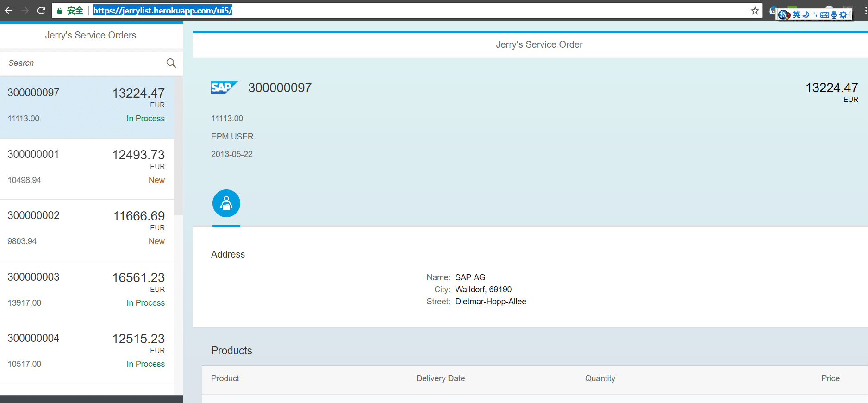Viewport: 868px width, 403px height.
Task: Click In Process status of order 300000097
Action: coord(146,119)
